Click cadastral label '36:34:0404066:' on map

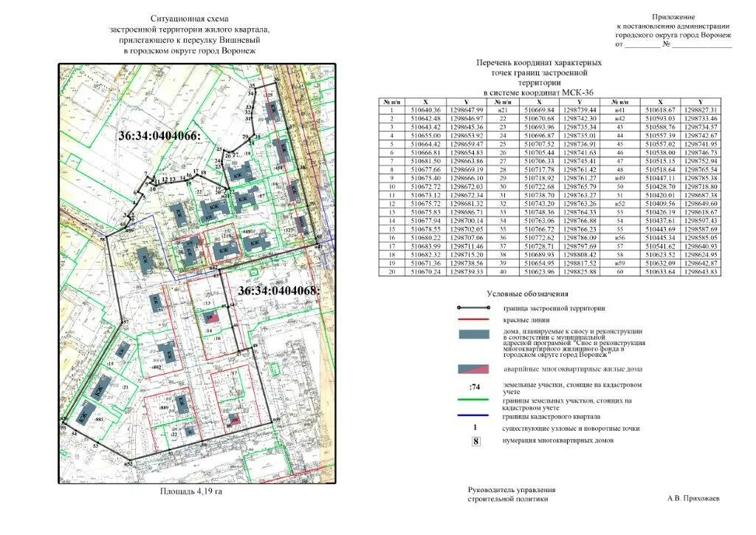coord(159,136)
